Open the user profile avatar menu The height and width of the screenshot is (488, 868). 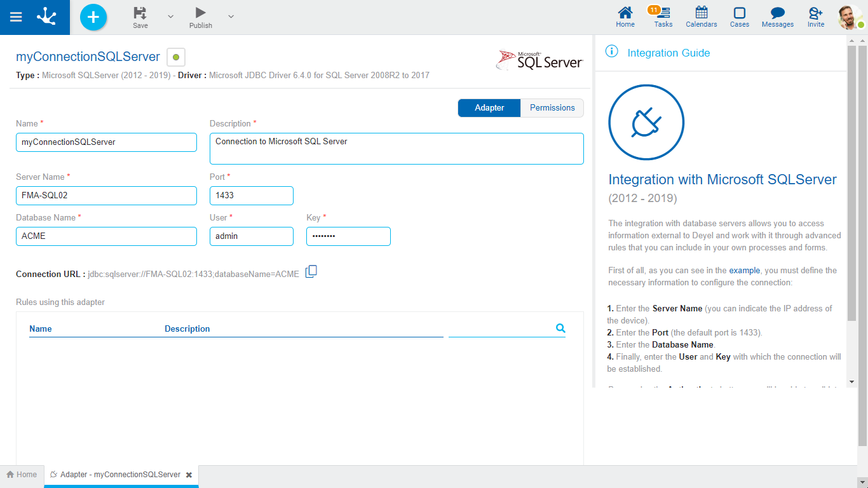850,17
